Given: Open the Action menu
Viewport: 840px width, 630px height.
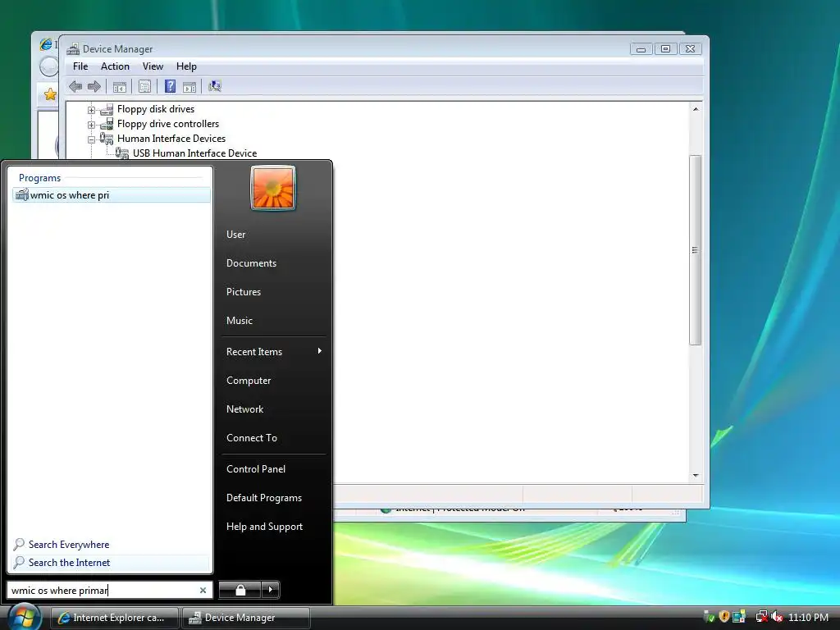Looking at the screenshot, I should pos(115,66).
